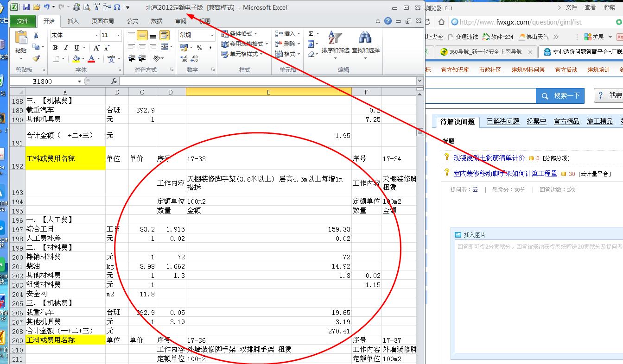Toggle wrap text in alignment group
Screen dimensions: 623x364
click(164, 35)
